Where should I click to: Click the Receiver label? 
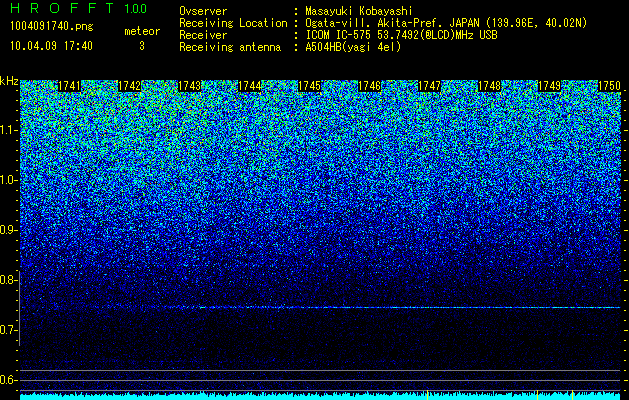203,35
